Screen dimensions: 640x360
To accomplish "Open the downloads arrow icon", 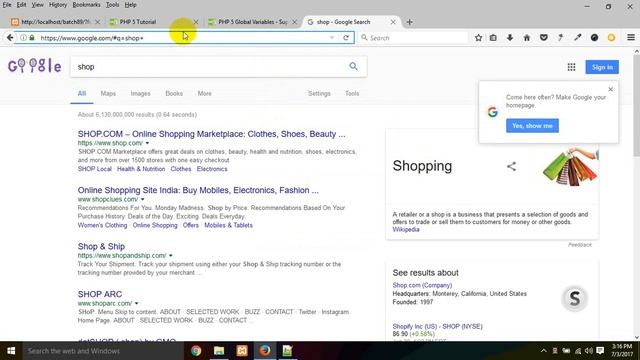I will click(x=510, y=38).
